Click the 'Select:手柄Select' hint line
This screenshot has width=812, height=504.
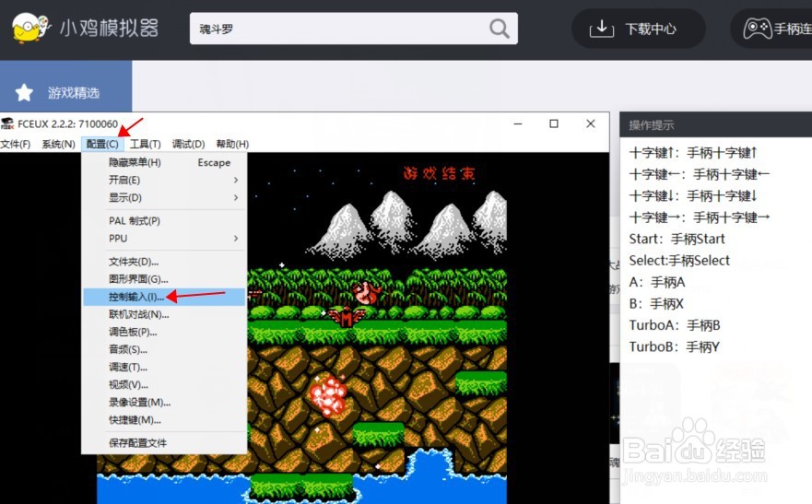pyautogui.click(x=679, y=261)
